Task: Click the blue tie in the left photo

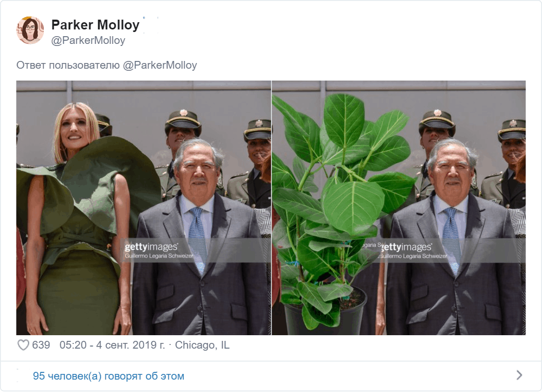Action: [198, 239]
